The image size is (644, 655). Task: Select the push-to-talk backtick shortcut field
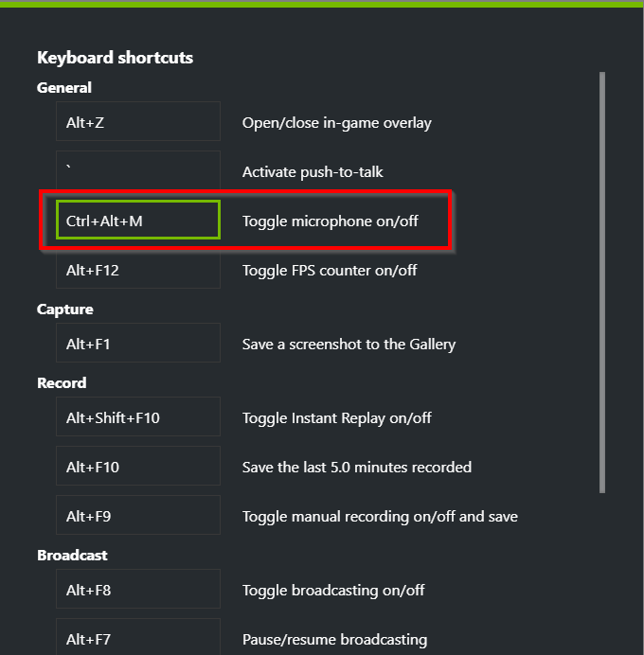pos(138,171)
